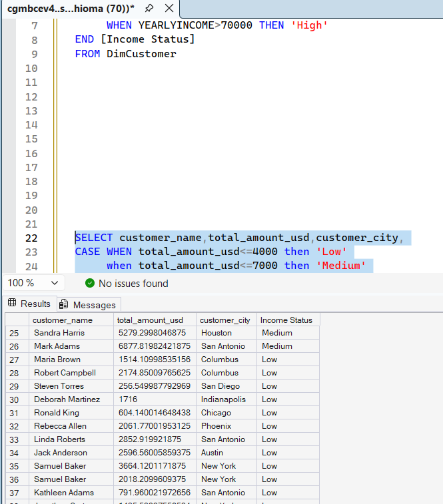Click the Steven Torres cell
This screenshot has height=504, width=443.
point(71,386)
